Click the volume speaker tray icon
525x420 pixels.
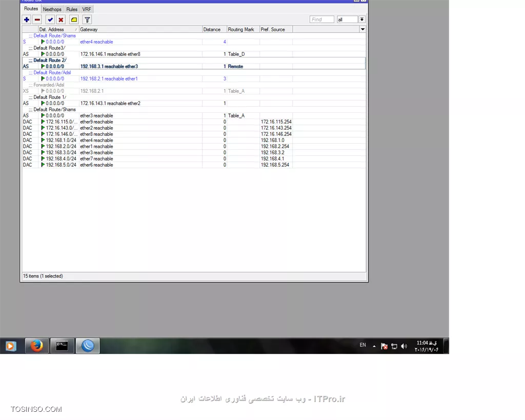[x=404, y=346]
